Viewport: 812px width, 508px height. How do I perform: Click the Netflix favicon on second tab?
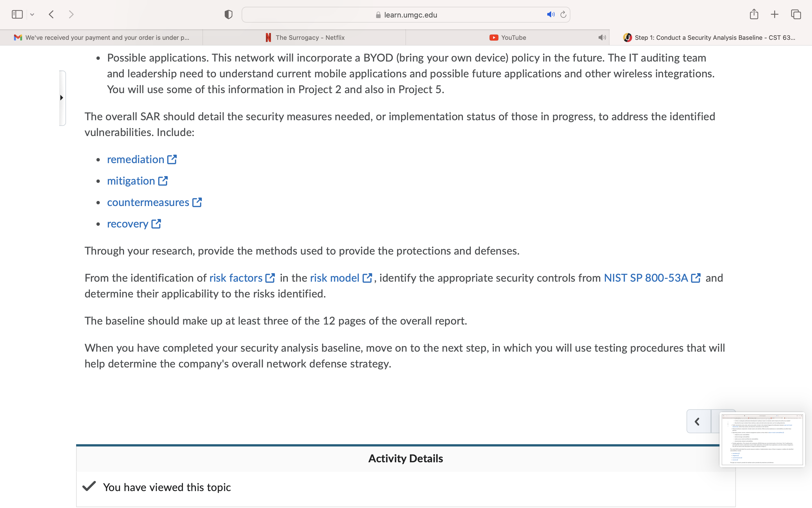(x=268, y=38)
